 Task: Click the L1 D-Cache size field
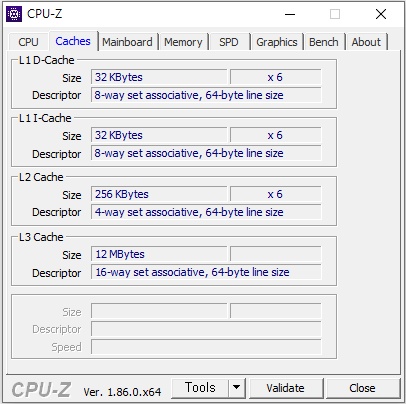point(159,77)
